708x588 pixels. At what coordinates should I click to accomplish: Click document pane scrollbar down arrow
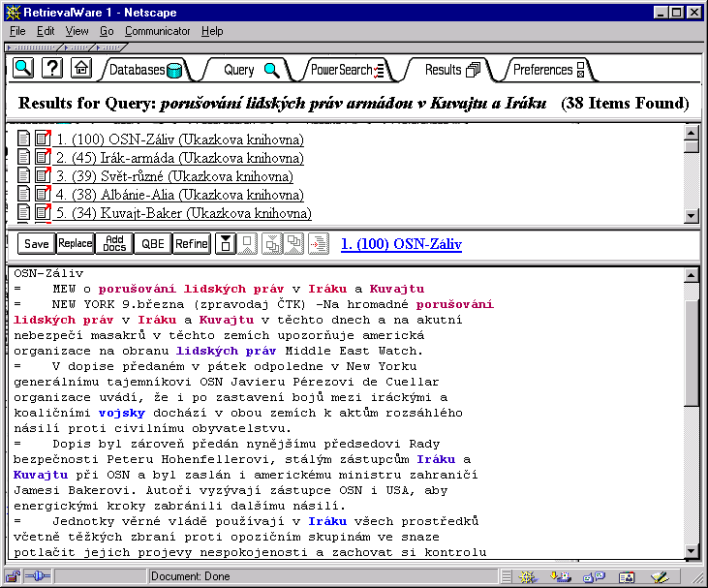(x=692, y=551)
